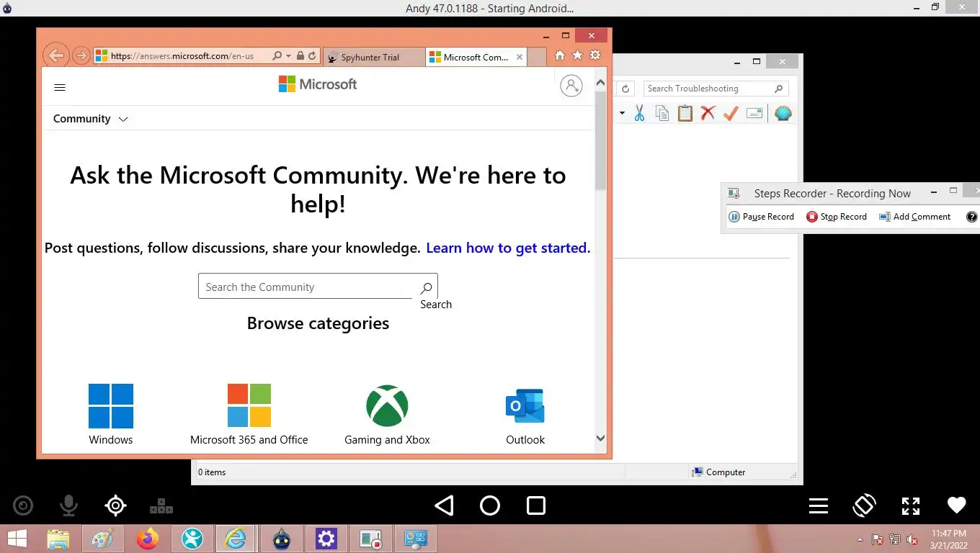Refresh the Troubleshooting window
The image size is (980, 553).
point(625,89)
